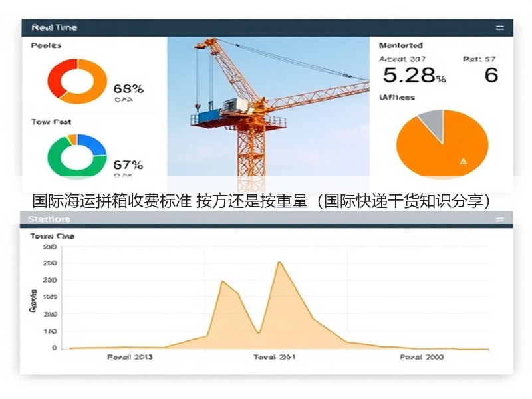Click the highest peak of area chart
The image size is (532, 399).
pyautogui.click(x=279, y=262)
